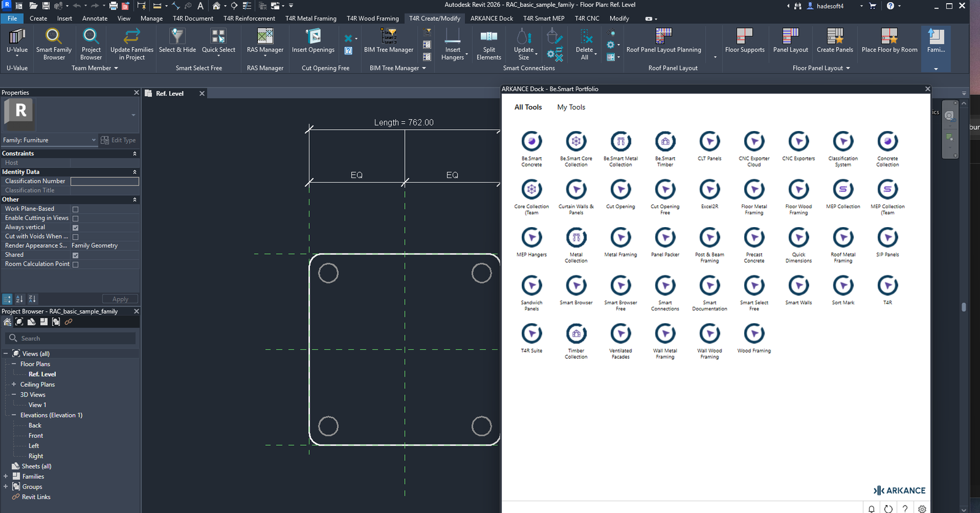Open Floor Supports tool
This screenshot has height=513, width=980.
pyautogui.click(x=745, y=42)
